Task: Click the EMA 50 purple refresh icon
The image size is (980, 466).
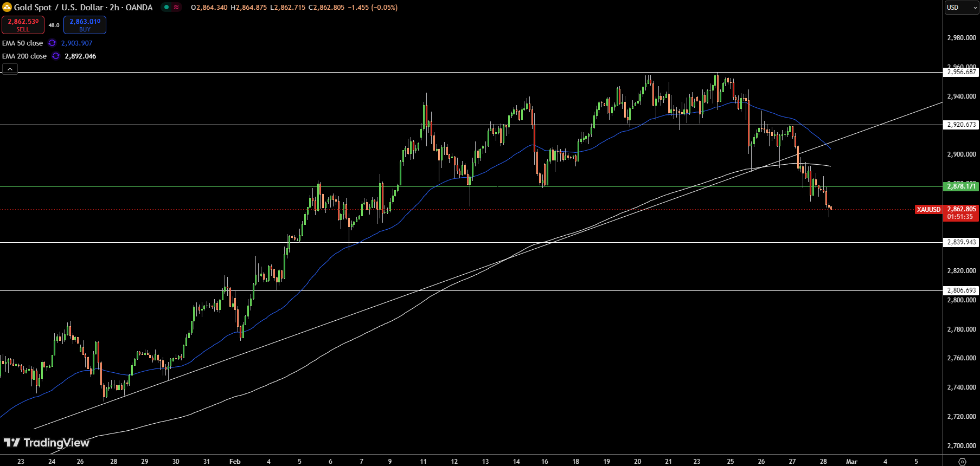Action: tap(52, 43)
